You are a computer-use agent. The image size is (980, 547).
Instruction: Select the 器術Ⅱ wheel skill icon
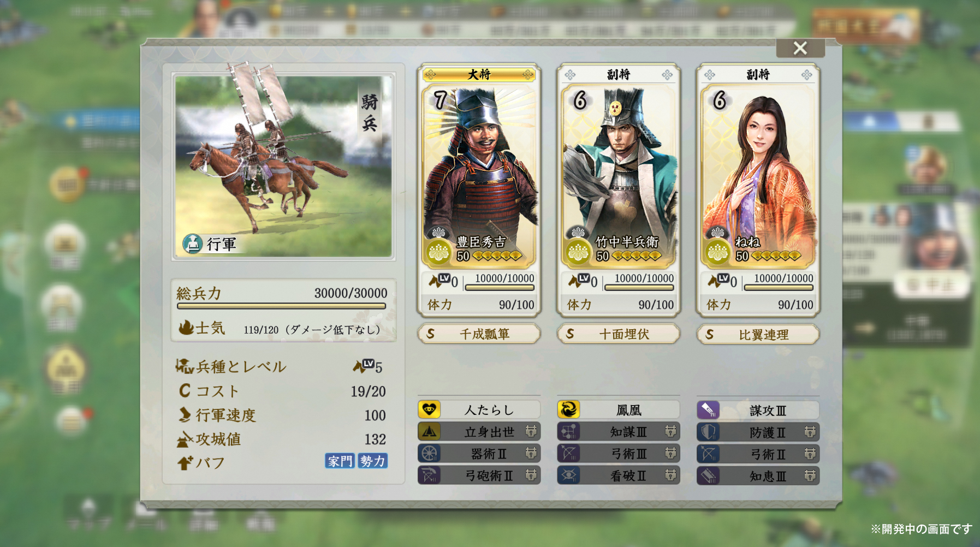[429, 453]
